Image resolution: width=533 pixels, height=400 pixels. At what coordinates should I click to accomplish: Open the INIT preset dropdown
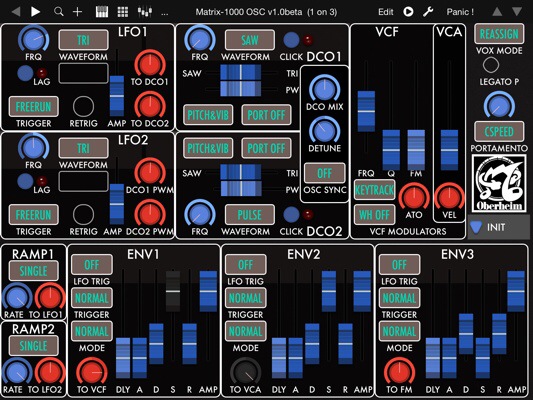(499, 227)
